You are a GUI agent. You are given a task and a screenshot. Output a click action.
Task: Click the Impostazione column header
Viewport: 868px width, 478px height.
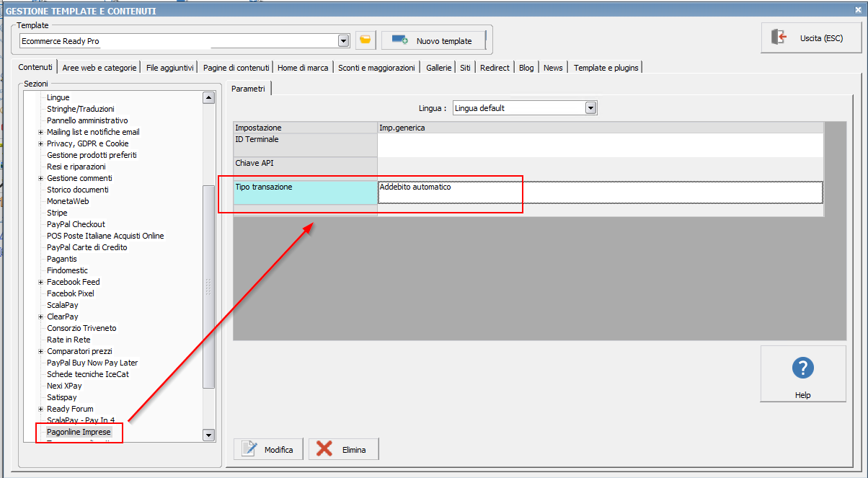click(x=305, y=128)
